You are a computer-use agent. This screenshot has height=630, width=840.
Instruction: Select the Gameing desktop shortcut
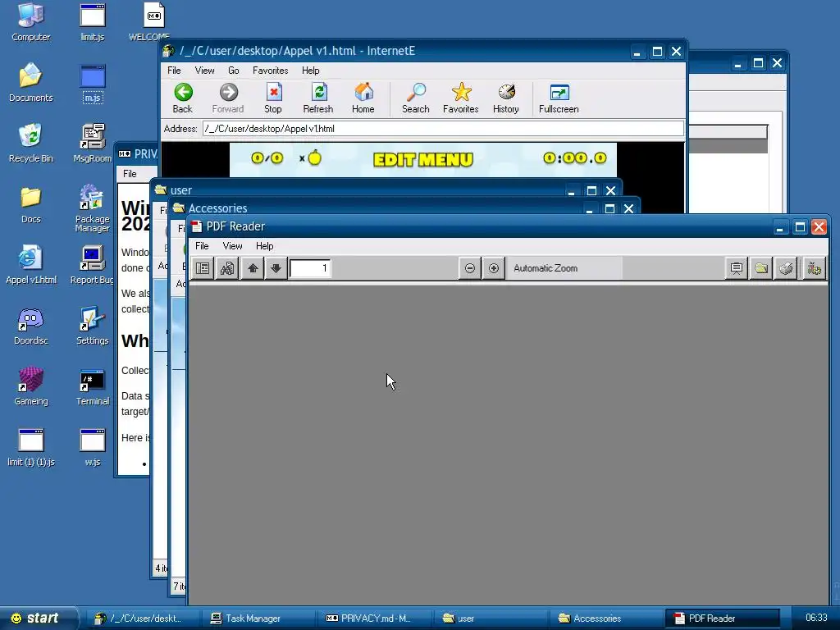pos(31,387)
